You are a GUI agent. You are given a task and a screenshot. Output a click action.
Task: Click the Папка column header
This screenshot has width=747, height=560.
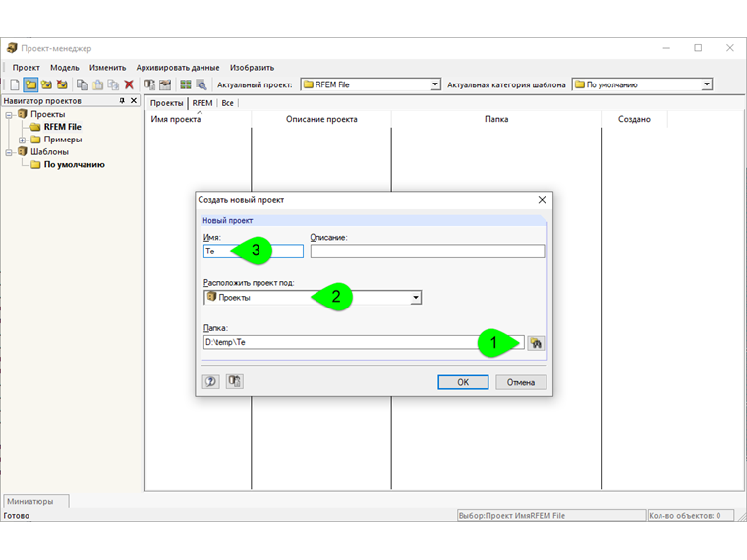click(x=496, y=119)
